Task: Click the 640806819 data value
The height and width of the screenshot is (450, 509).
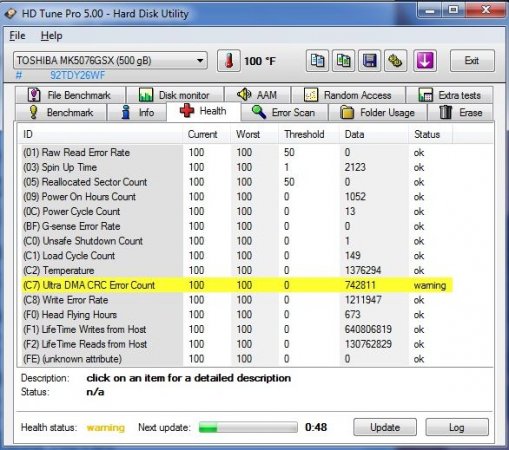Action: point(368,329)
